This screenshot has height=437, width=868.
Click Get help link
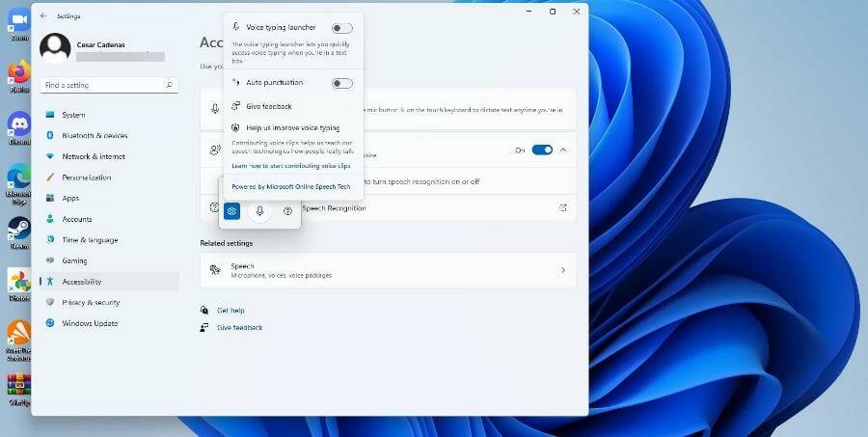pyautogui.click(x=231, y=311)
